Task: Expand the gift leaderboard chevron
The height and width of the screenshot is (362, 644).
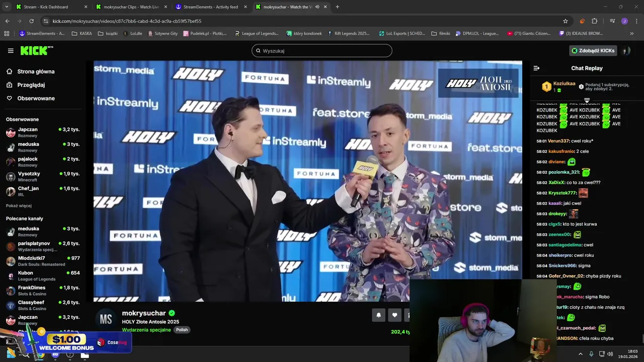Action: pos(587,101)
